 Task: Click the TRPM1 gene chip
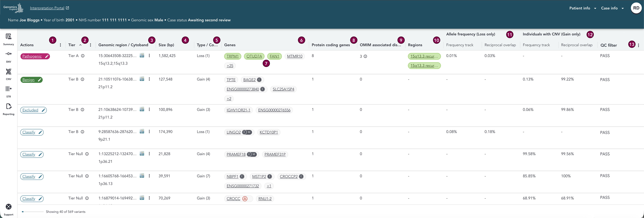click(232, 56)
